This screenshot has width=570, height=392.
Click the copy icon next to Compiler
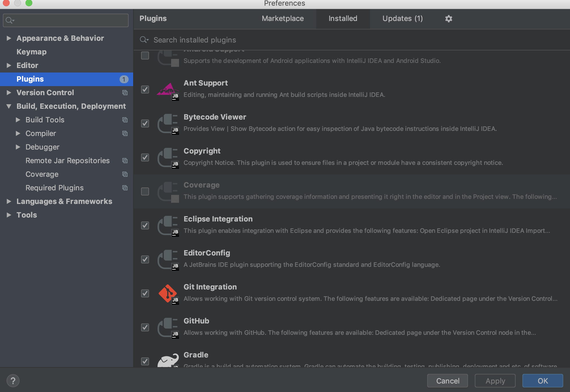[125, 133]
